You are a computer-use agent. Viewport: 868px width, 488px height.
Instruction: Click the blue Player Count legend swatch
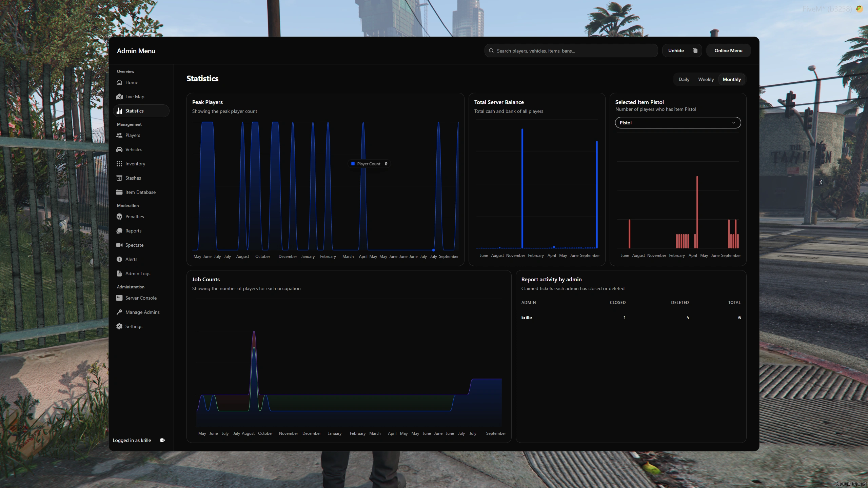353,164
